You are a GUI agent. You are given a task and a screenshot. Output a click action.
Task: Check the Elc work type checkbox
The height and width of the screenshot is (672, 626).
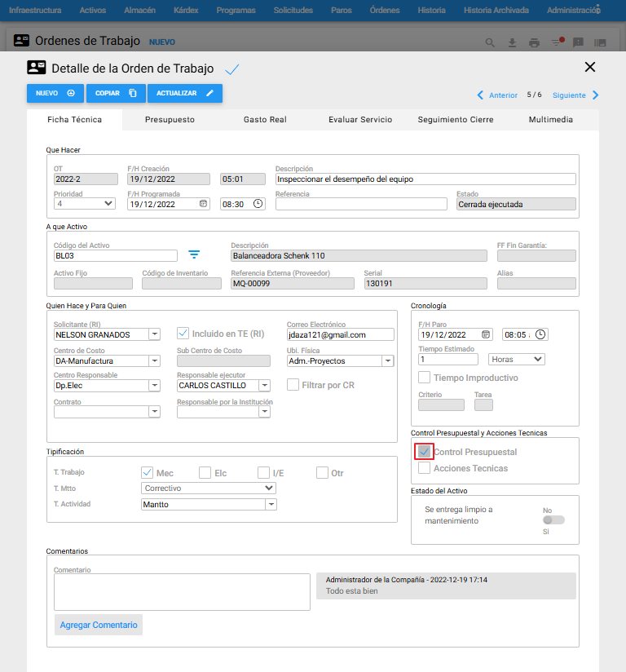[205, 472]
